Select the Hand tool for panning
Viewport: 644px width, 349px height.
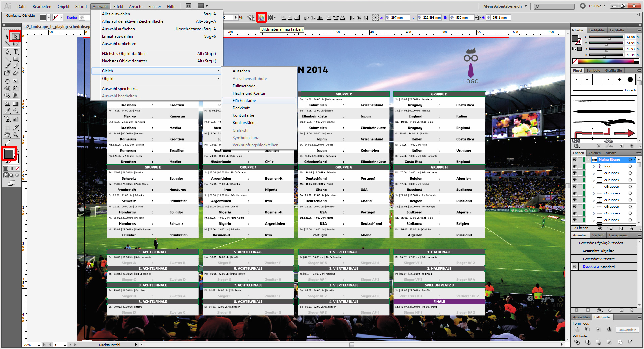(7, 135)
